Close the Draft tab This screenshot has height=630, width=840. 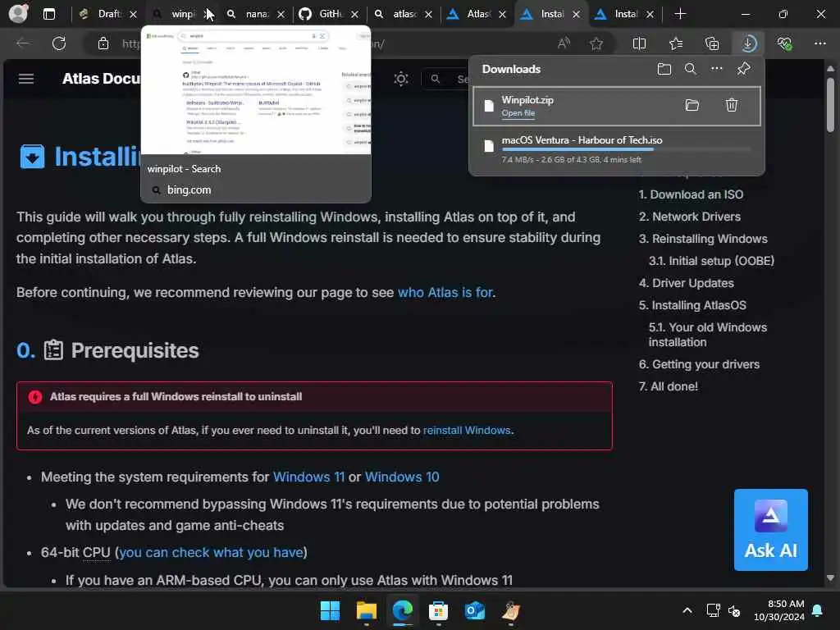(134, 15)
